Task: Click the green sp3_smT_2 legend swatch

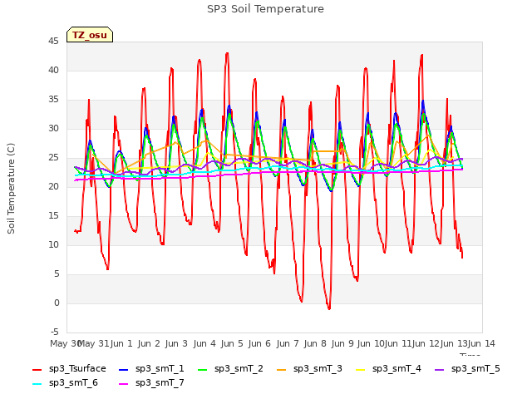Action: tap(203, 369)
